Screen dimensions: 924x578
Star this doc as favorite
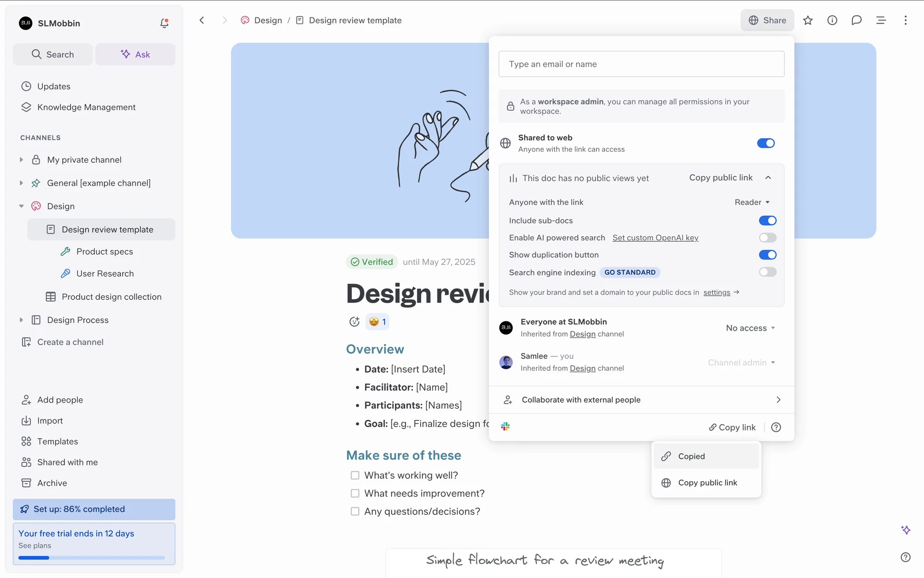pyautogui.click(x=808, y=20)
